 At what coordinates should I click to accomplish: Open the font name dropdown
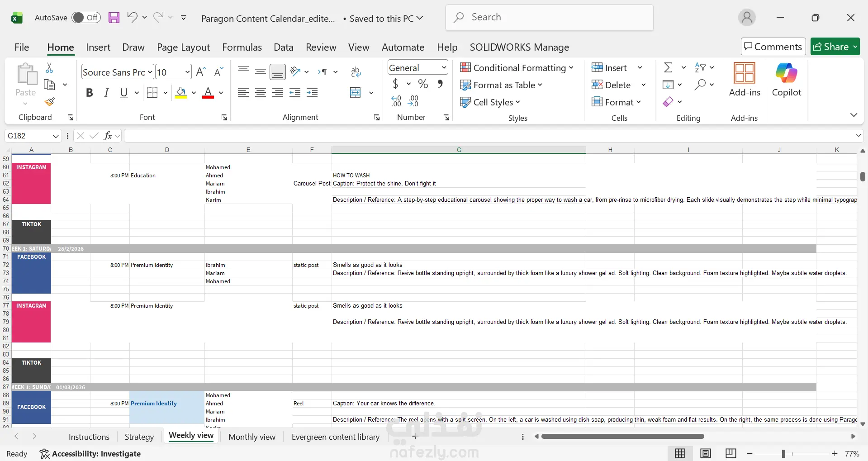click(150, 72)
